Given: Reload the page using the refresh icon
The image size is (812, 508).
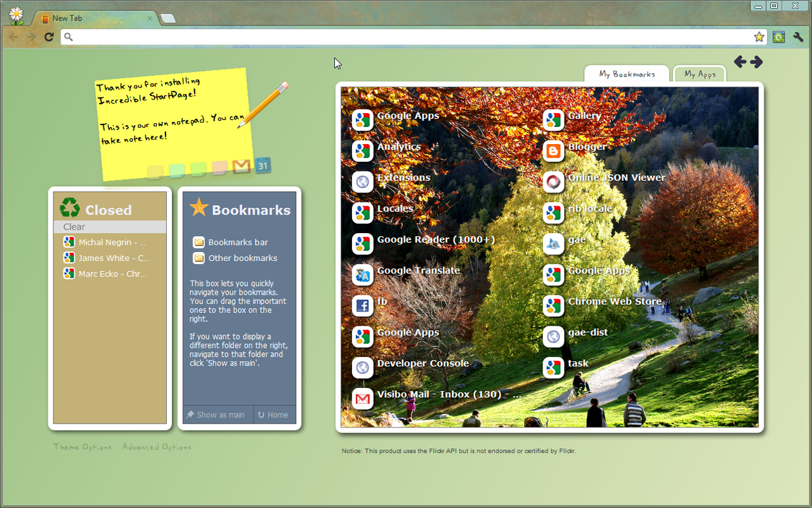Looking at the screenshot, I should [x=49, y=37].
